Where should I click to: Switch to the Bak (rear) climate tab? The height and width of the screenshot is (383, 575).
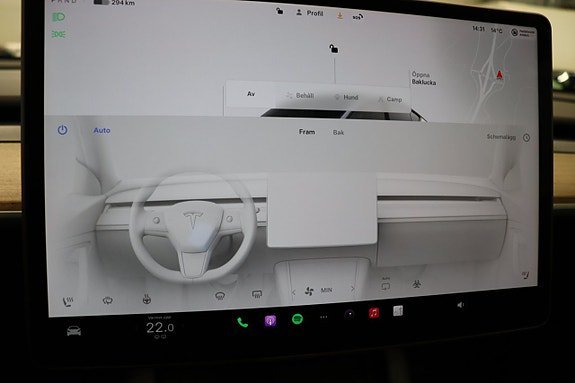point(338,132)
